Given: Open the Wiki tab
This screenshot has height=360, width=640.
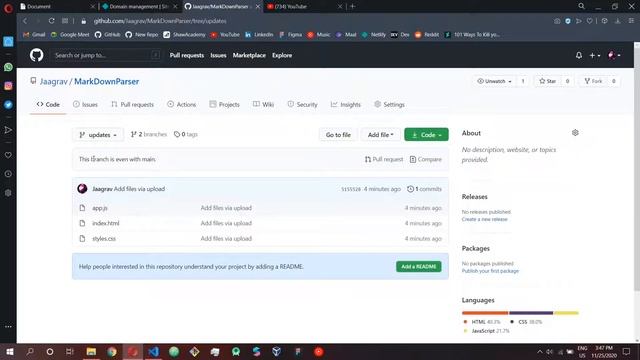Looking at the screenshot, I should pos(263,104).
